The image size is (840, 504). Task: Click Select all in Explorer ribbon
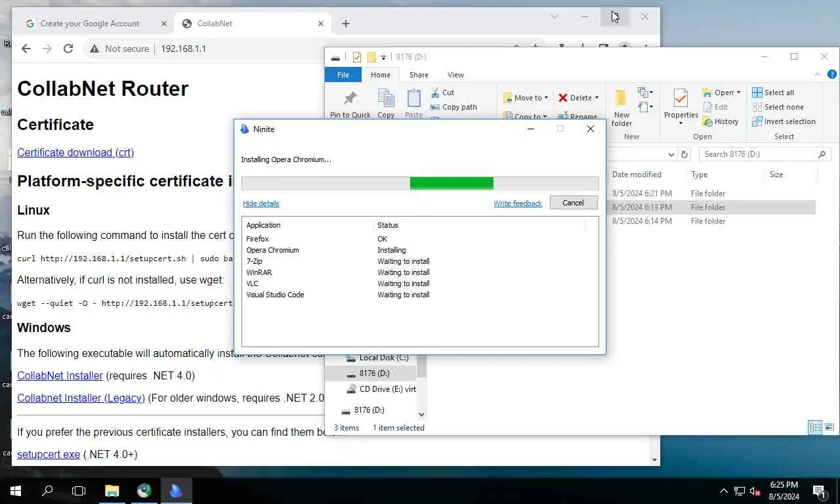pyautogui.click(x=773, y=93)
